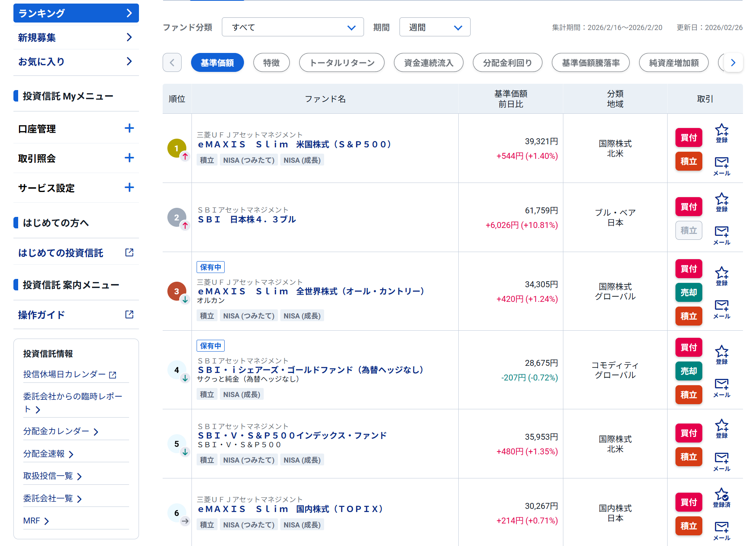Click mail icon for SBI・V・S&P500 fund
The height and width of the screenshot is (546, 756).
click(x=721, y=461)
